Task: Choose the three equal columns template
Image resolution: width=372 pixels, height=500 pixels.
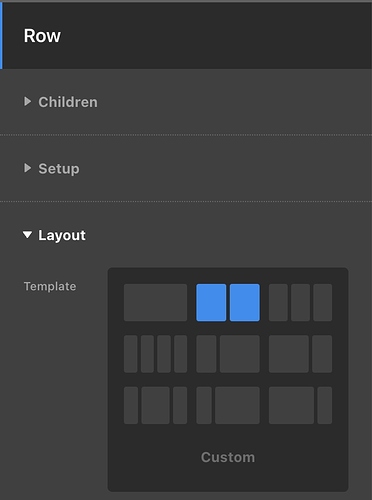Action: click(x=300, y=303)
